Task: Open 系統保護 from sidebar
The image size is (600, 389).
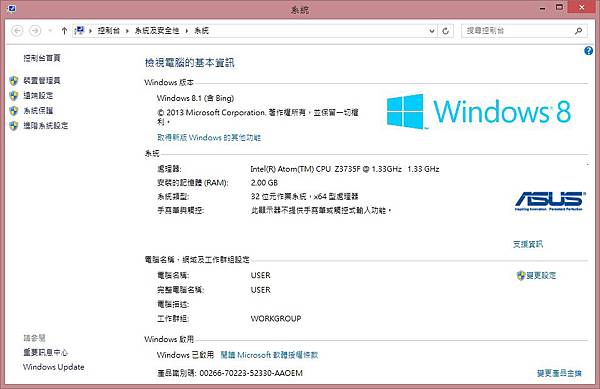Action: [x=38, y=110]
